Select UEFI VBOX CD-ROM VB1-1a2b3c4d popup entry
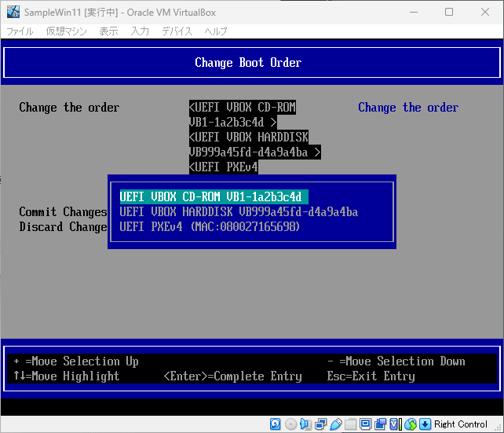 click(214, 196)
